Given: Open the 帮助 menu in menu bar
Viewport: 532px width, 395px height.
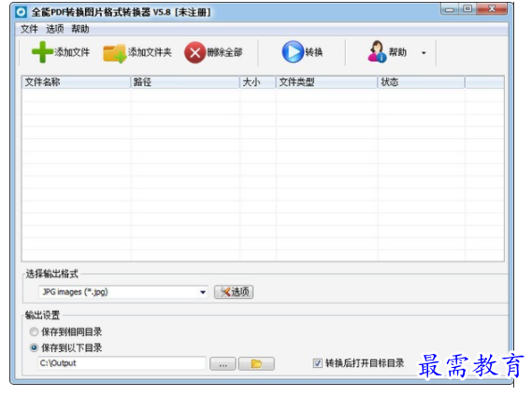Looking at the screenshot, I should click(80, 29).
